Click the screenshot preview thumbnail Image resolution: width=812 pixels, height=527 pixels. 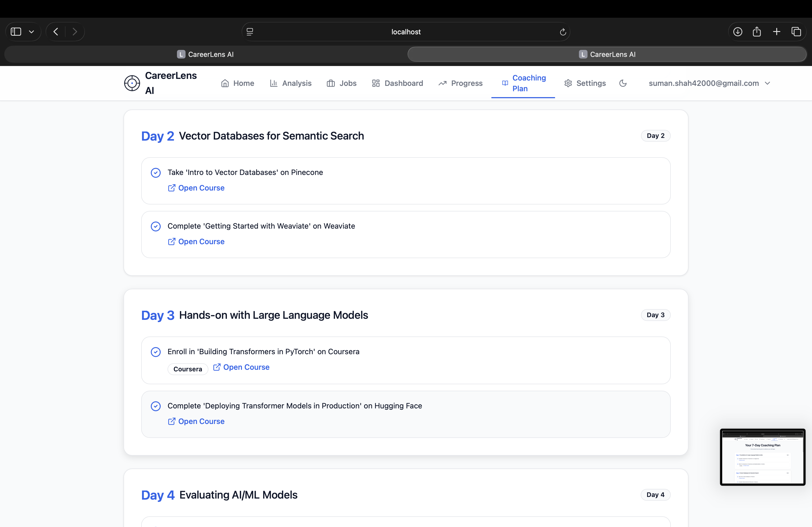pos(763,457)
